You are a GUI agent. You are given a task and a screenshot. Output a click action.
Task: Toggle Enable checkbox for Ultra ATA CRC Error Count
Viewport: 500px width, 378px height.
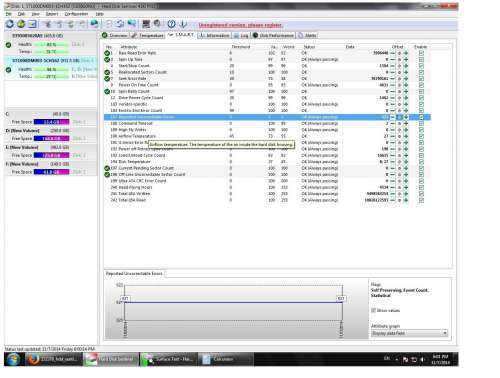click(421, 181)
